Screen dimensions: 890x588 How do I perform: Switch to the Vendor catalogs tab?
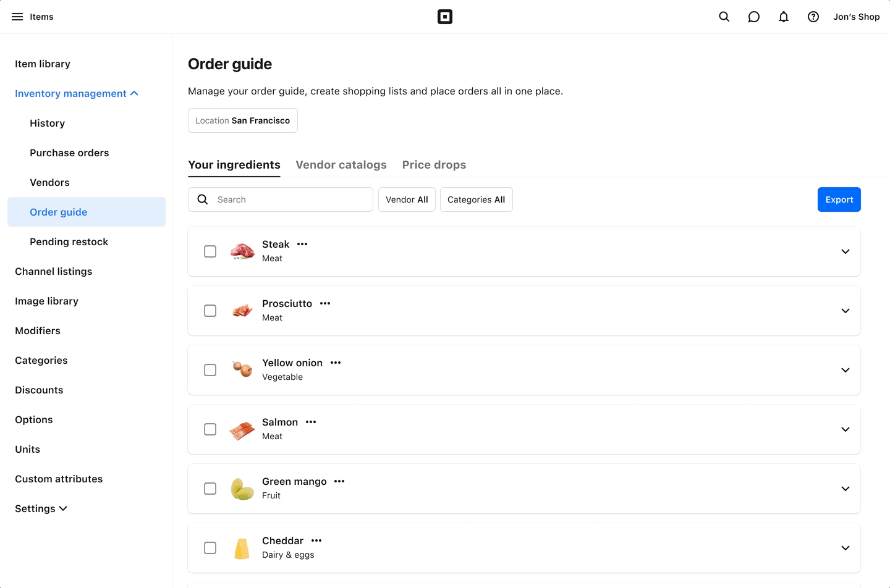coord(341,165)
